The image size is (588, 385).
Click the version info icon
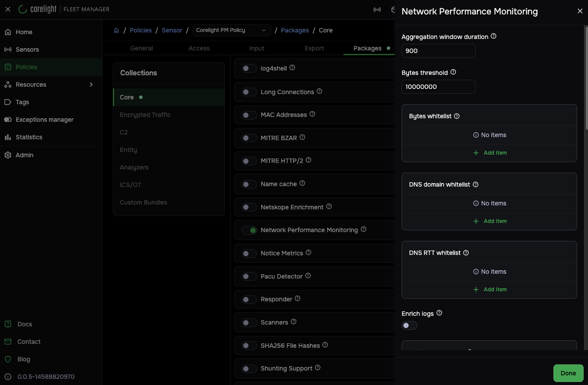coord(8,377)
